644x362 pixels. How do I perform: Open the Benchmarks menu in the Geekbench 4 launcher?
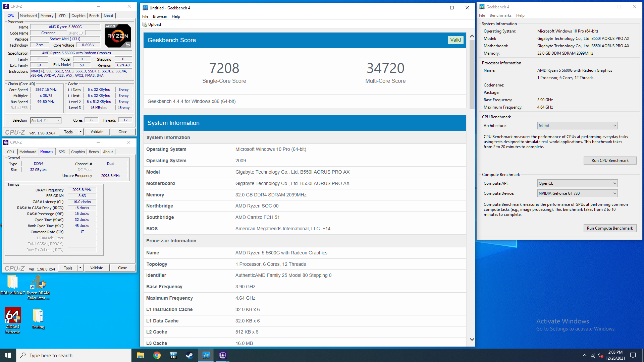click(500, 15)
